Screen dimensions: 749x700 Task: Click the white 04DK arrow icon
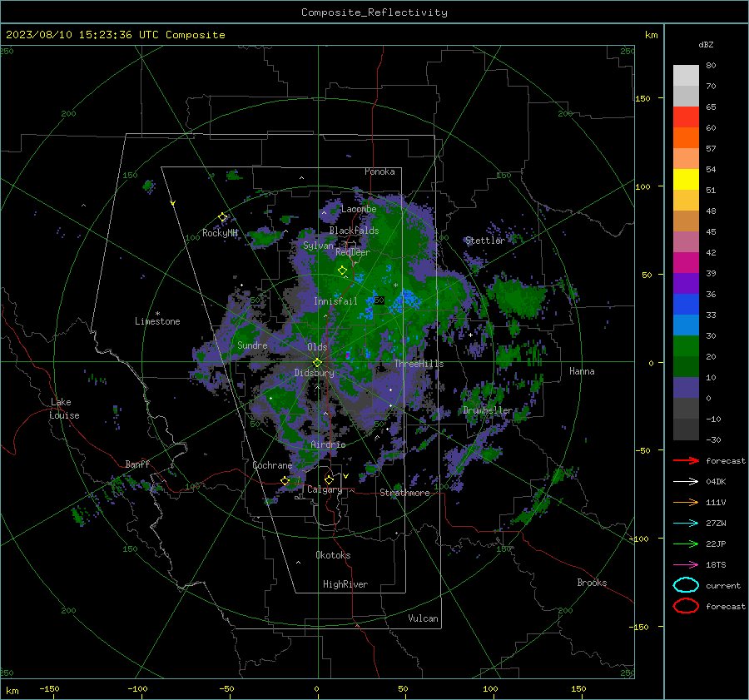686,481
